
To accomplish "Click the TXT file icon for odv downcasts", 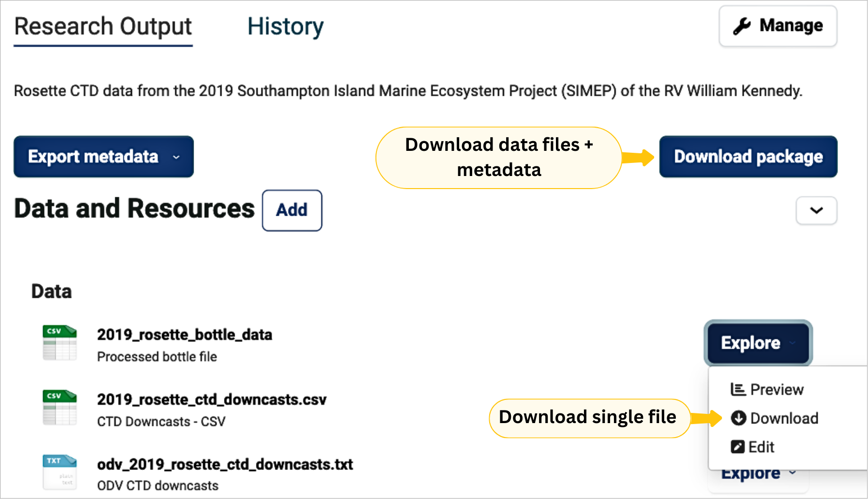I will [x=60, y=472].
